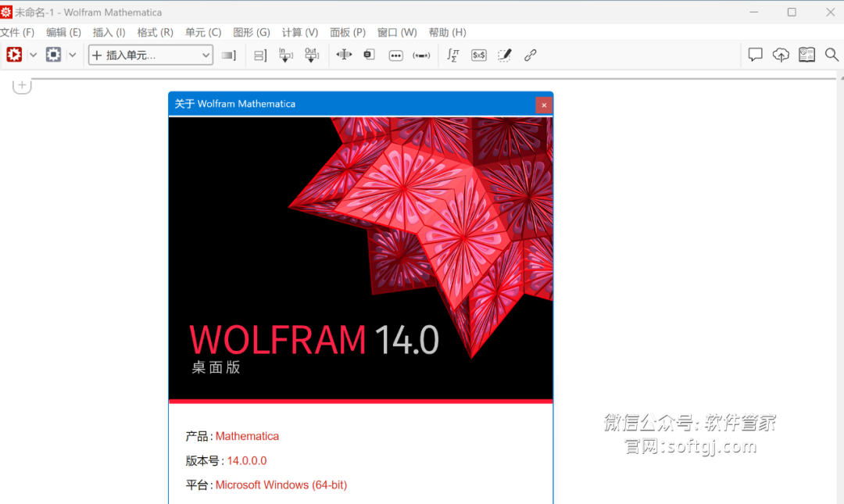Open the 文件 (F) menu
The height and width of the screenshot is (504, 844).
click(17, 32)
